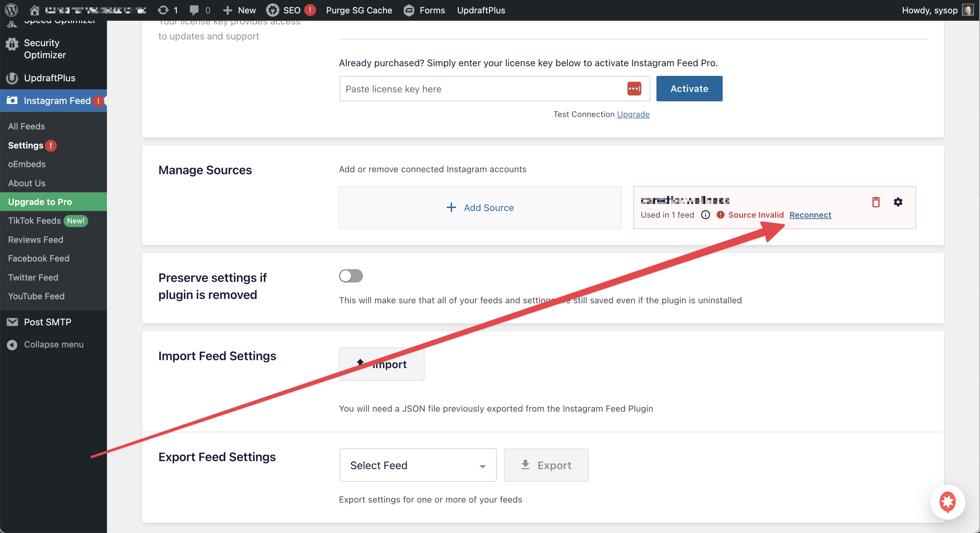The image size is (980, 533).
Task: Click the Activate license button
Action: pos(689,89)
